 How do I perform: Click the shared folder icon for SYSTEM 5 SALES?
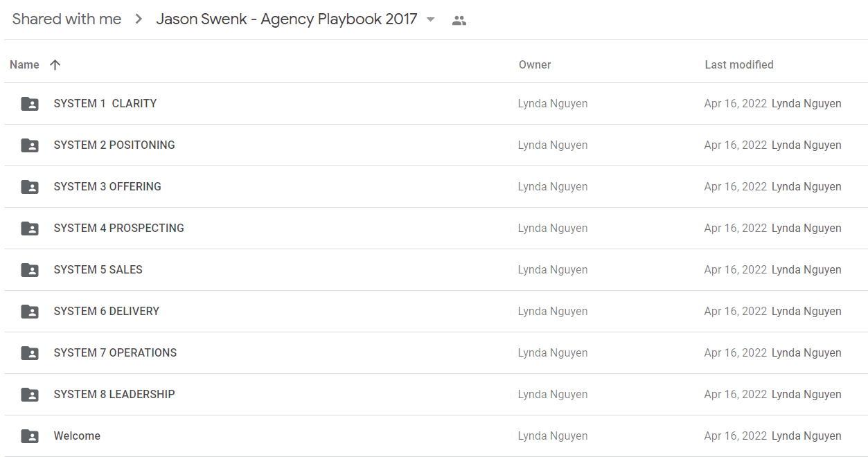tap(30, 270)
